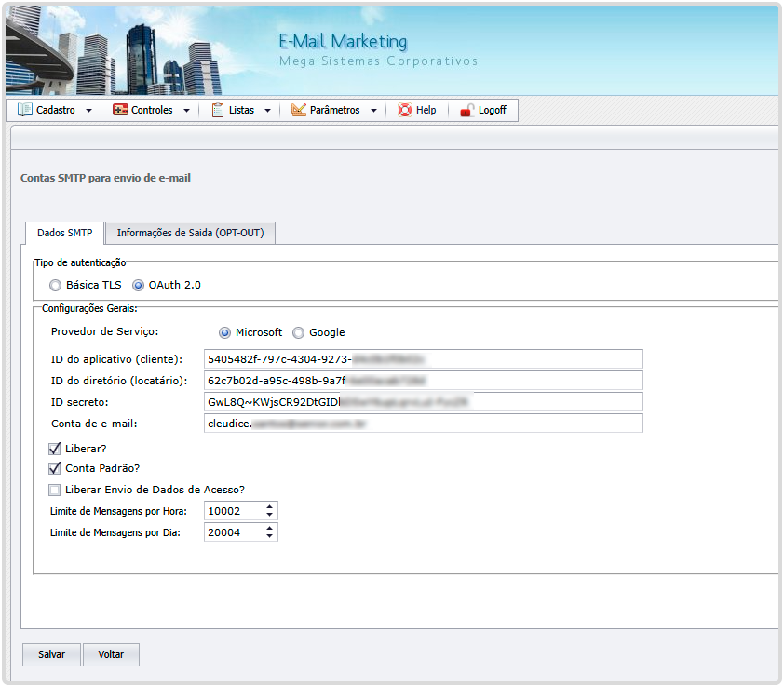This screenshot has height=686, width=784.
Task: Click the Help lifebuoy icon
Action: point(404,110)
